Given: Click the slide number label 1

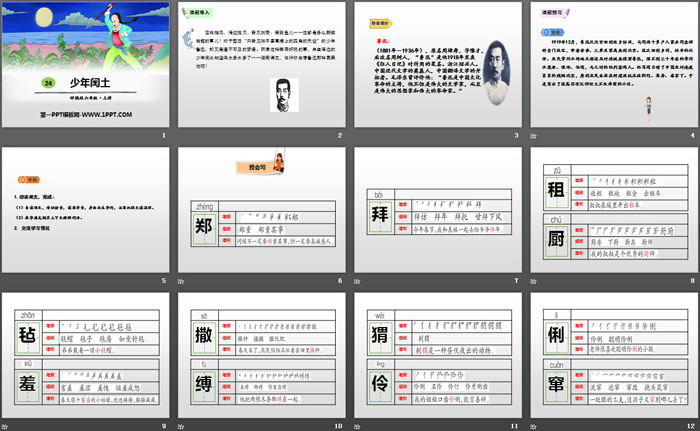Looking at the screenshot, I should (164, 135).
